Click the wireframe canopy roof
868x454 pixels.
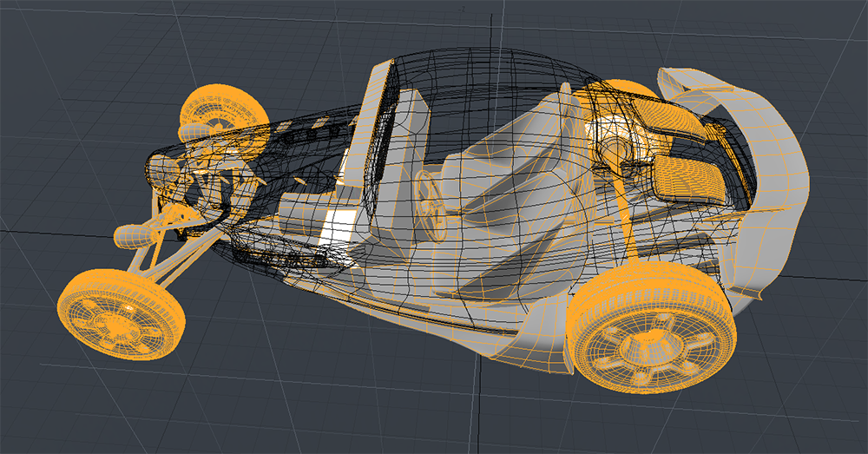[486, 78]
